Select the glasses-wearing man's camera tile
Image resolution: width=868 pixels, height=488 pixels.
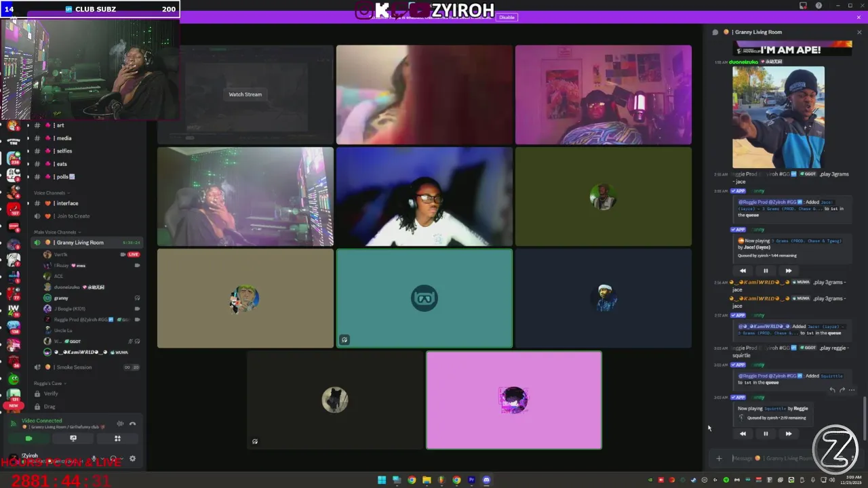425,197
